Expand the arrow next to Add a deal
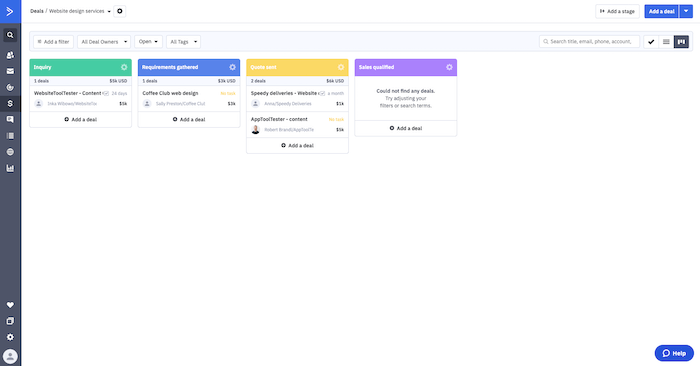 [686, 11]
